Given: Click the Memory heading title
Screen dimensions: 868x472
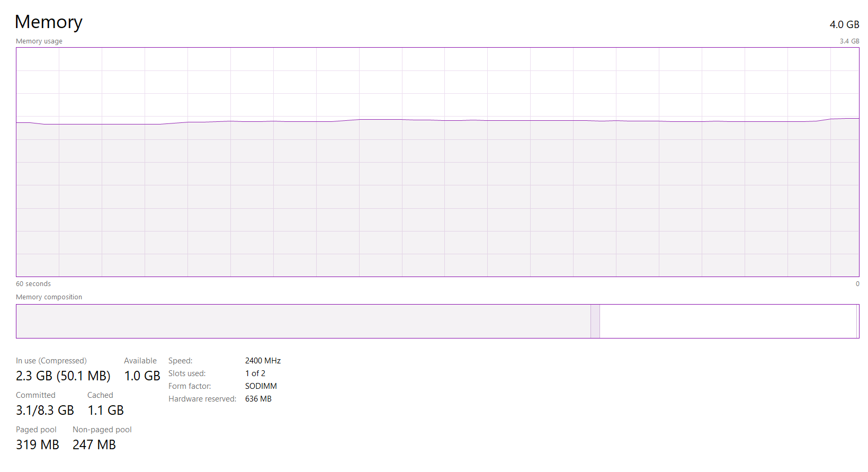Looking at the screenshot, I should (x=49, y=22).
